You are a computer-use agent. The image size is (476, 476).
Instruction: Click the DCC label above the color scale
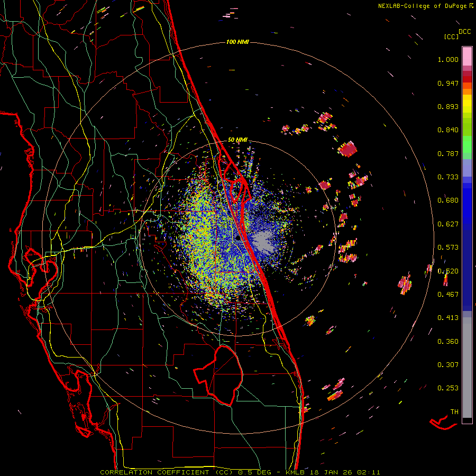465,32
